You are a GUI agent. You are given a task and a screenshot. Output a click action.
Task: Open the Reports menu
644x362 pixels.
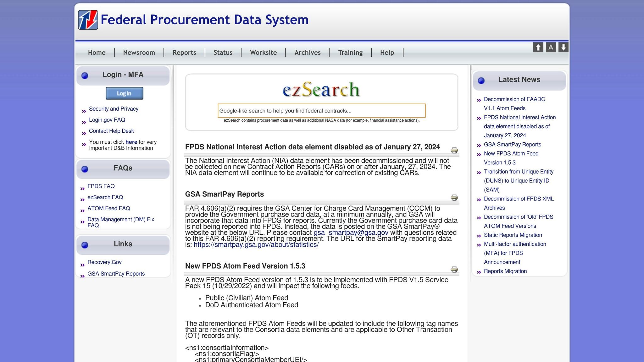coord(184,52)
